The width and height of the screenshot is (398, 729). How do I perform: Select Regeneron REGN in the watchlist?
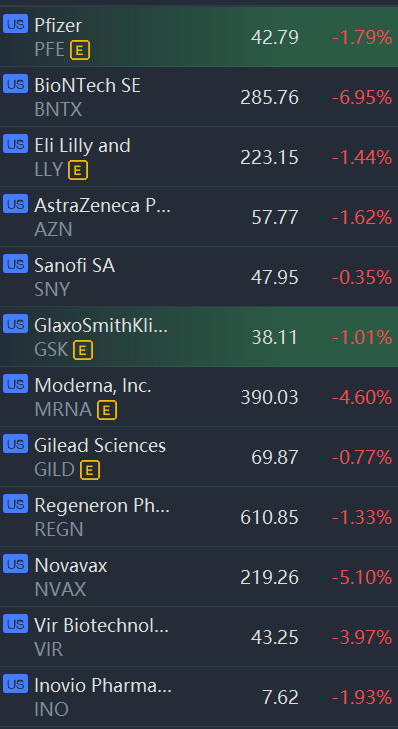tap(199, 517)
